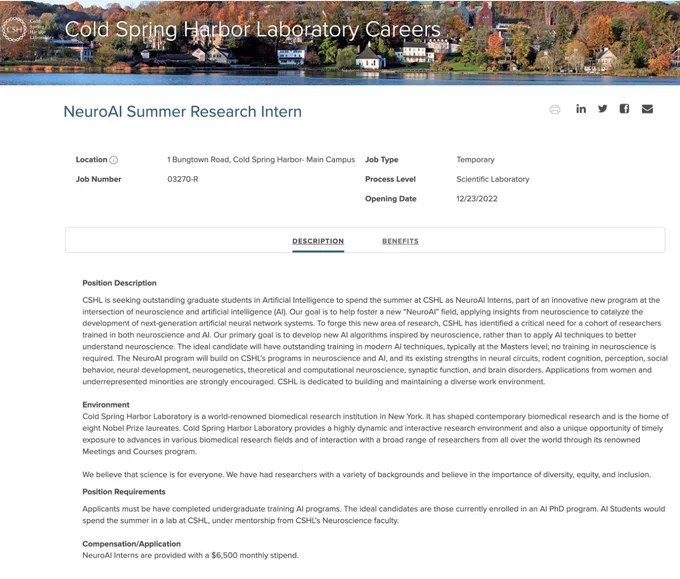This screenshot has height=579, width=680.
Task: Click the Opening Date label
Action: point(391,199)
